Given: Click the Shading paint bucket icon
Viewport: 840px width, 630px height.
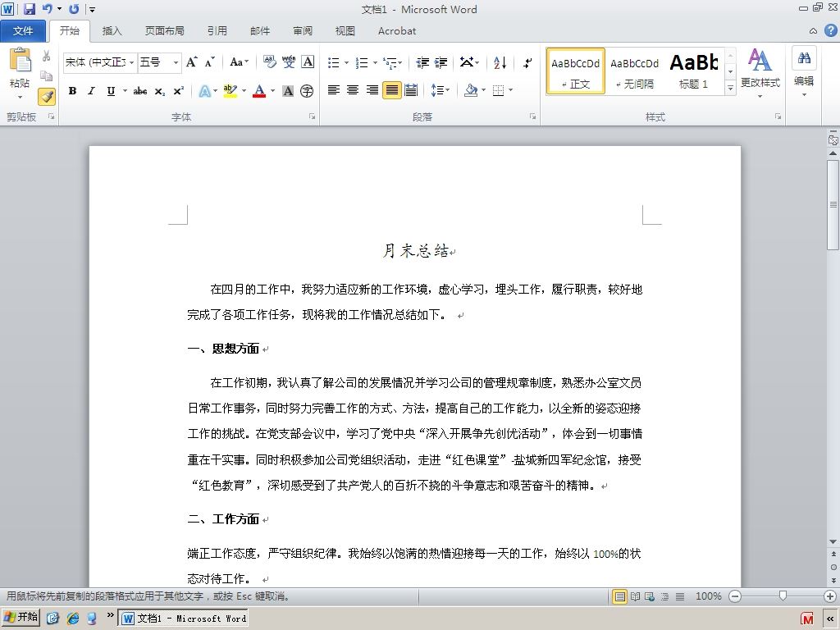Looking at the screenshot, I should (x=471, y=90).
